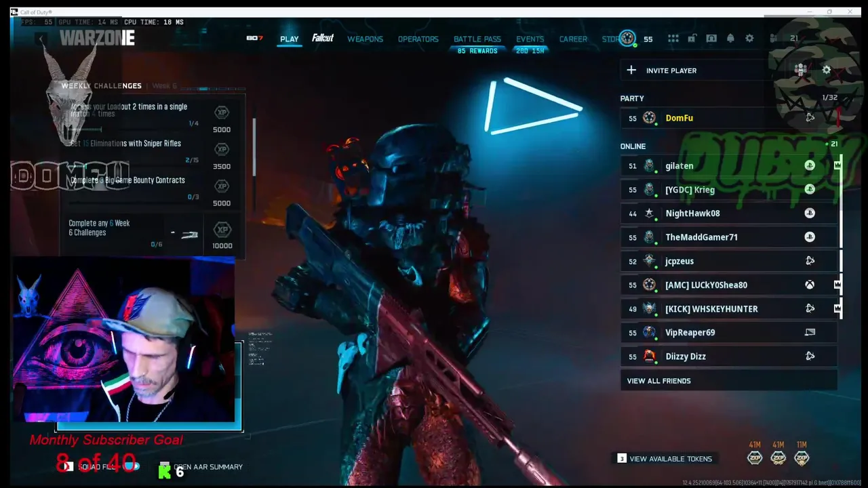Select friend [KICK] WHSKEYHUNTER

(729, 308)
